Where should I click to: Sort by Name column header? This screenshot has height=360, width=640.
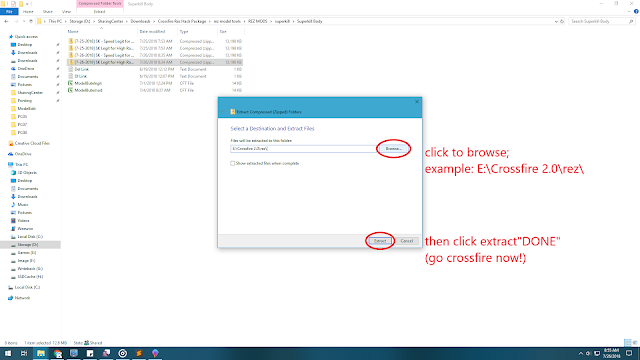point(101,31)
